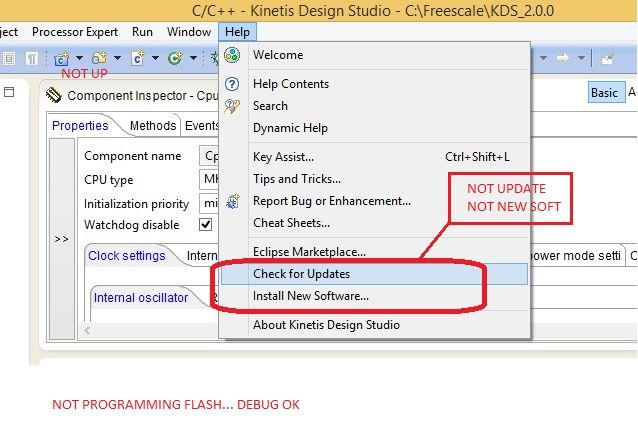Click the Watchdog disable label

(x=131, y=225)
